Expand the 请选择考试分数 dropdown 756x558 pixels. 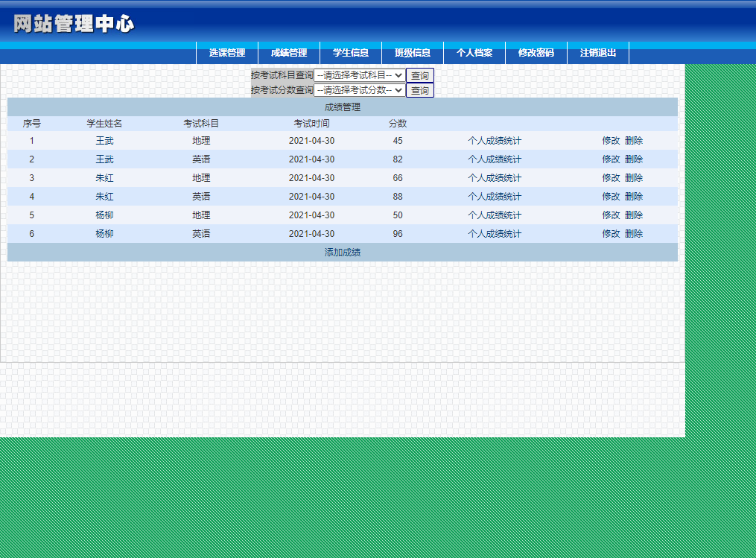(x=360, y=90)
